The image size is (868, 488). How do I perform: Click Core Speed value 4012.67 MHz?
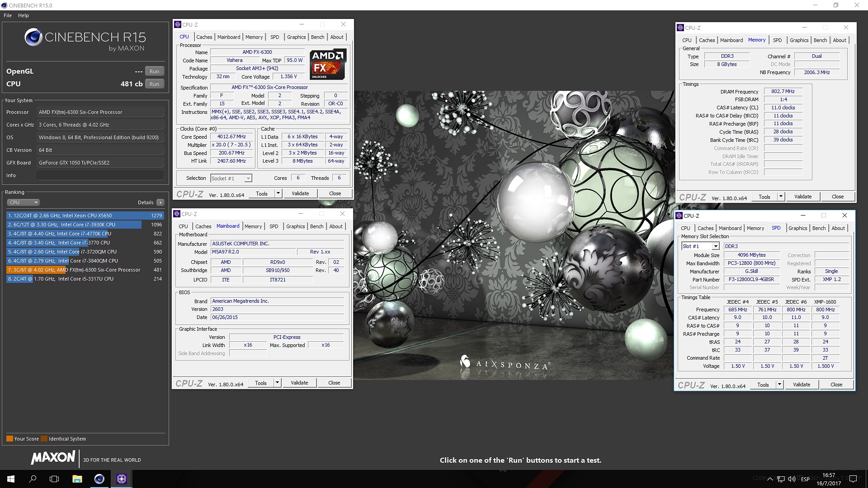(x=232, y=136)
